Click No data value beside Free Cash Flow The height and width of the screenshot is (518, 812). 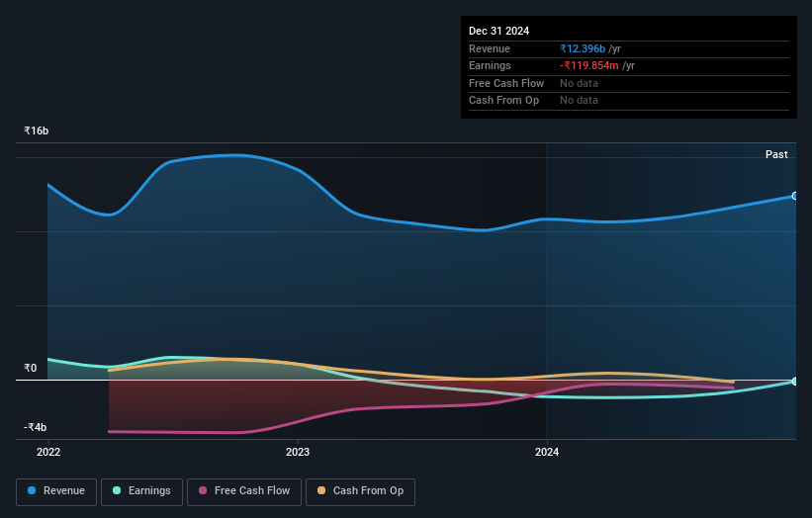pos(579,83)
